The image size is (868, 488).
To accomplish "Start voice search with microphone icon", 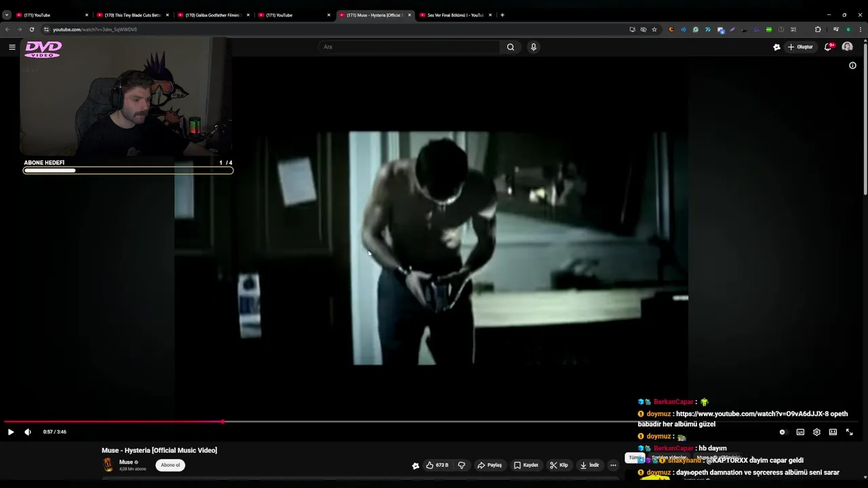I will 534,47.
